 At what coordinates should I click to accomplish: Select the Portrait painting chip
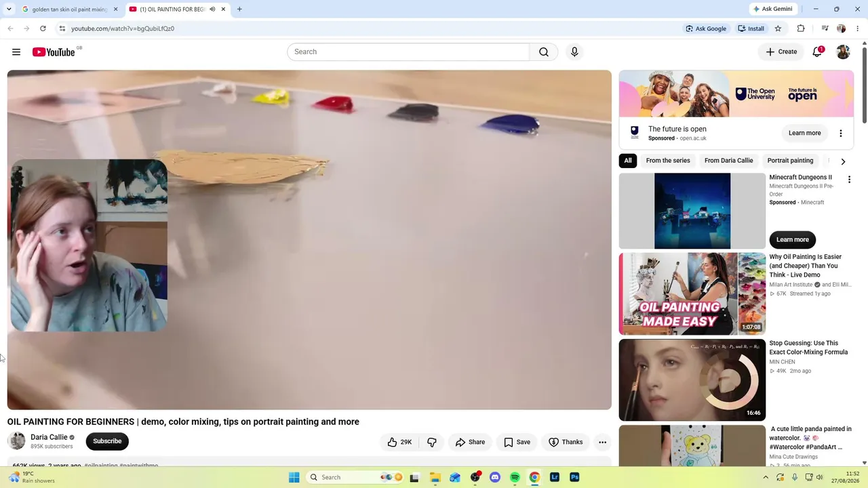tap(790, 161)
